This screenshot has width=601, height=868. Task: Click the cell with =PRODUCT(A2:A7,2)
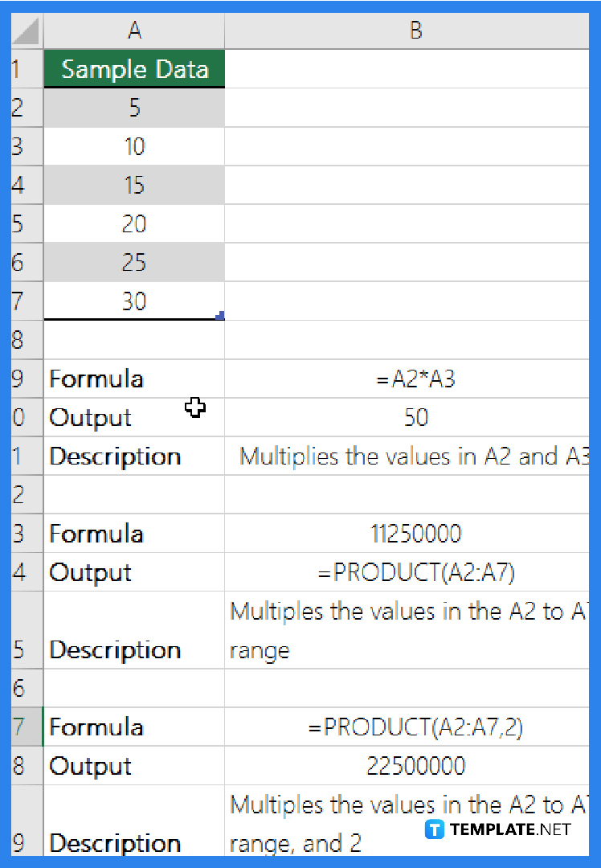(x=415, y=727)
